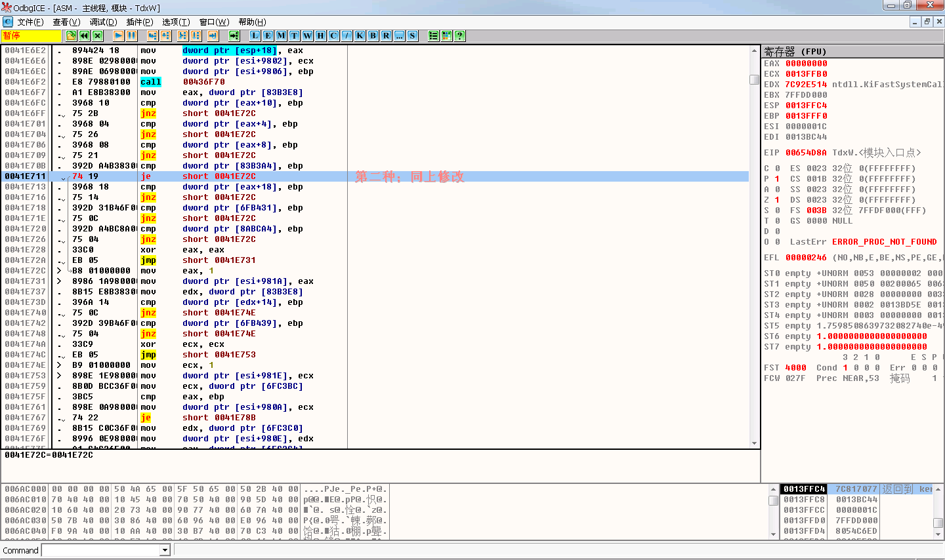This screenshot has height=560, width=945.
Task: Select disassembly address 0041E6E2
Action: [x=26, y=50]
